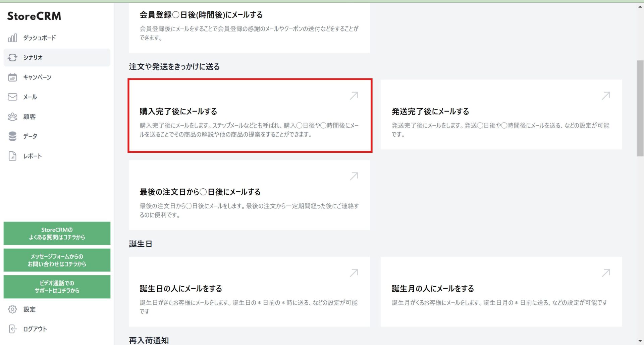Open 誕生日の人にメールをする title

pyautogui.click(x=181, y=289)
